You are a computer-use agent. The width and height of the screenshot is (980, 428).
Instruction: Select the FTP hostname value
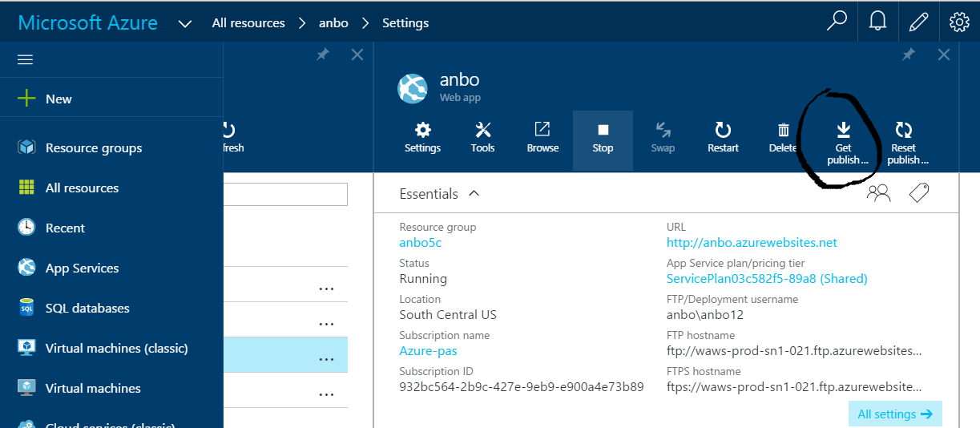[x=794, y=351]
